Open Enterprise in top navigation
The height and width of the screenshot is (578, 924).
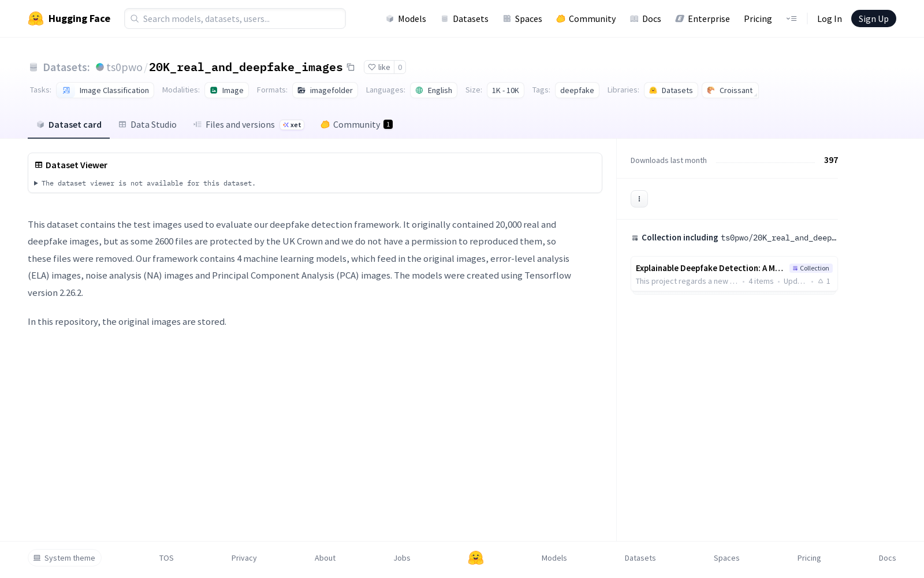[x=703, y=18]
